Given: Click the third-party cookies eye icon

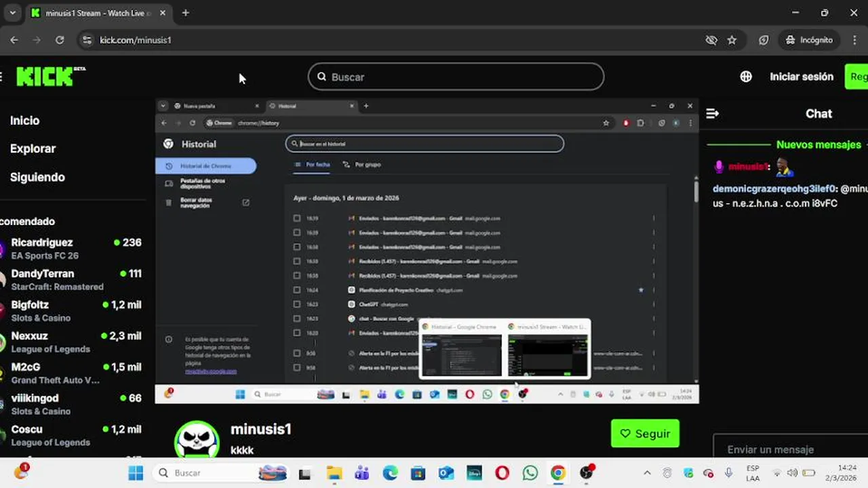Looking at the screenshot, I should (711, 40).
